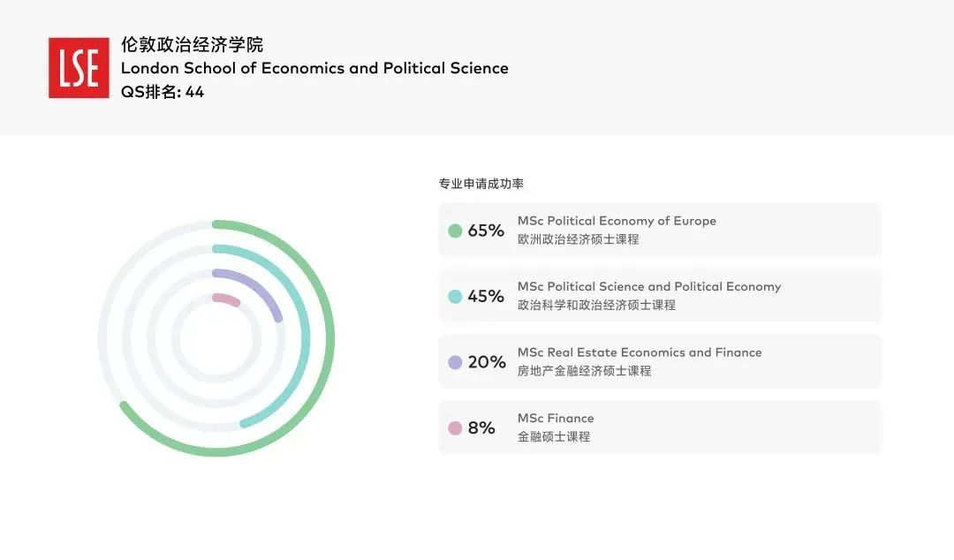The height and width of the screenshot is (560, 954).
Task: Click the pink dot beside 8%
Action: point(456,428)
